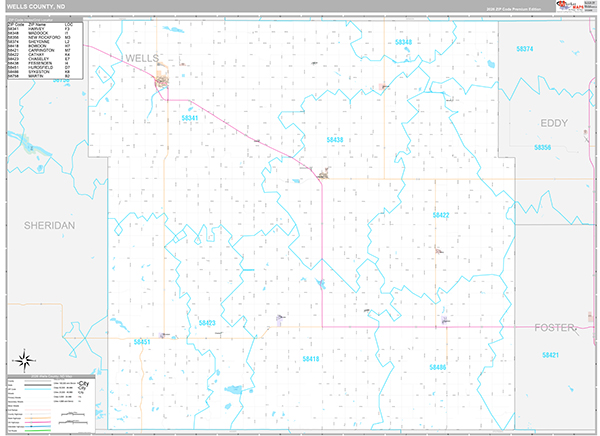The height and width of the screenshot is (436, 600).
Task: Click the "WELLS COUNTY, ND" title text
Action: pyautogui.click(x=36, y=7)
